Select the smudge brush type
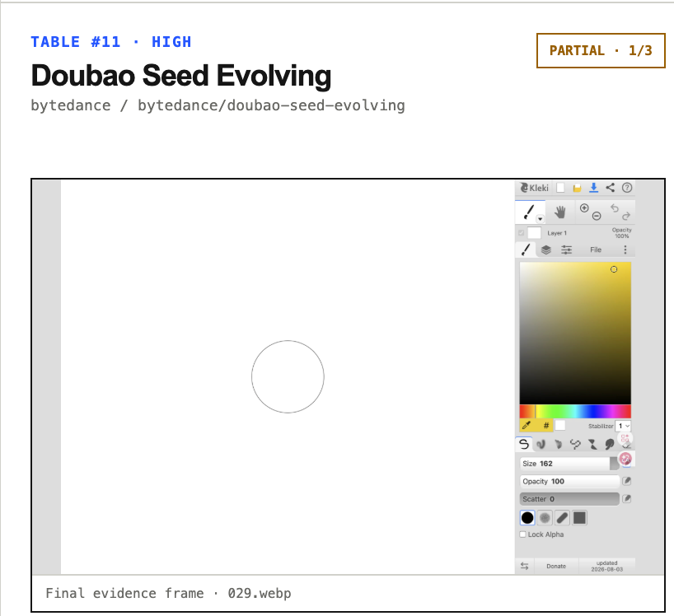The image size is (674, 616). pyautogui.click(x=610, y=444)
